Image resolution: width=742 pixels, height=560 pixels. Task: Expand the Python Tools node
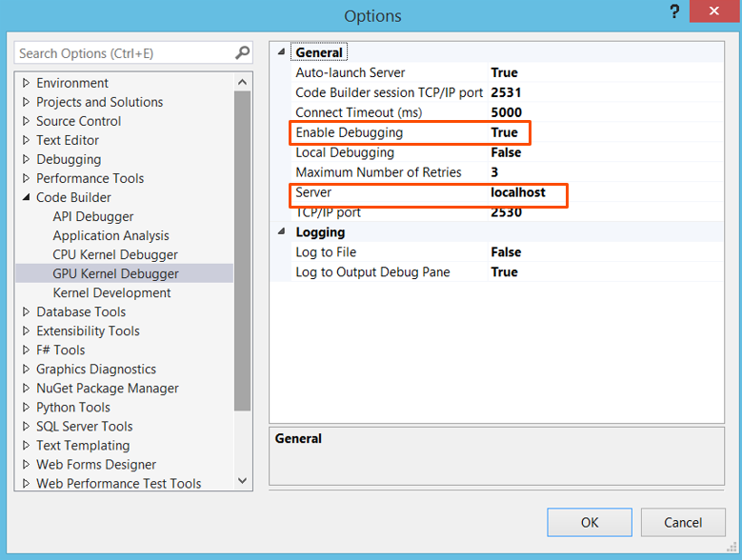click(27, 407)
